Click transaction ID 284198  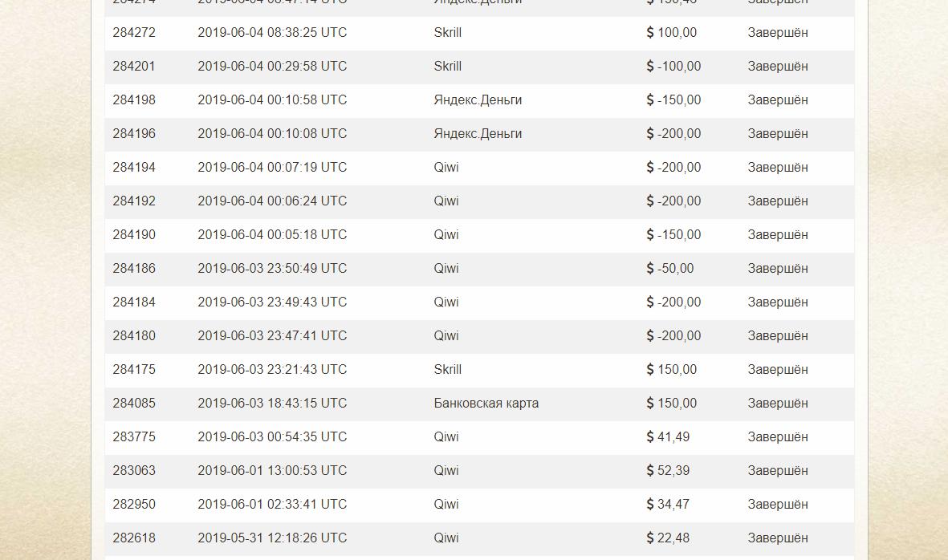133,100
